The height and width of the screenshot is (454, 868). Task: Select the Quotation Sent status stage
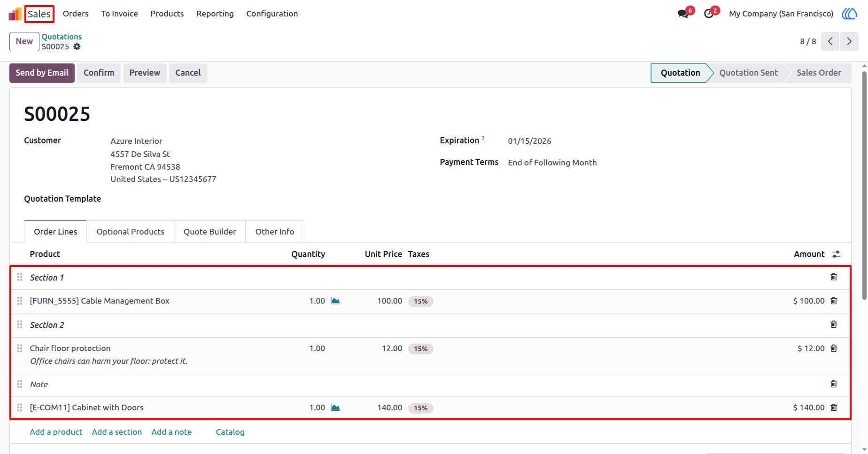[748, 73]
